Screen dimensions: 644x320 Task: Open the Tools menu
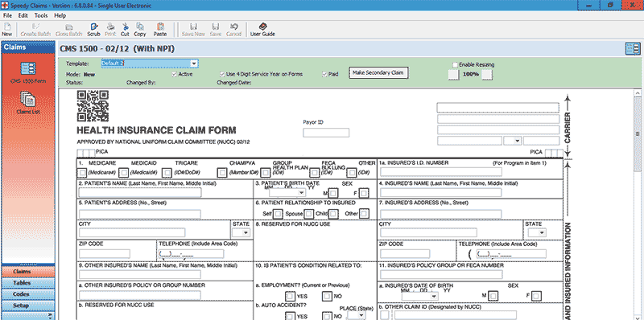pos(41,15)
